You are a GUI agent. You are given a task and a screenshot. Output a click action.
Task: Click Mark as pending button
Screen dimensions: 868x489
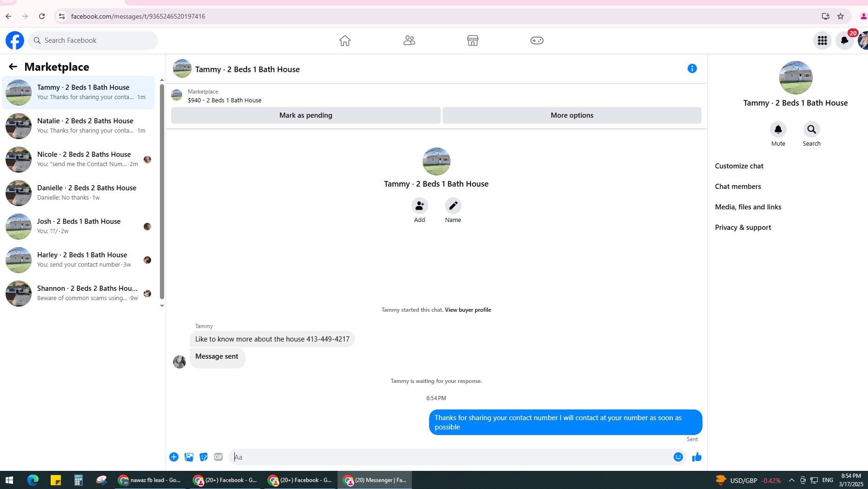[306, 115]
